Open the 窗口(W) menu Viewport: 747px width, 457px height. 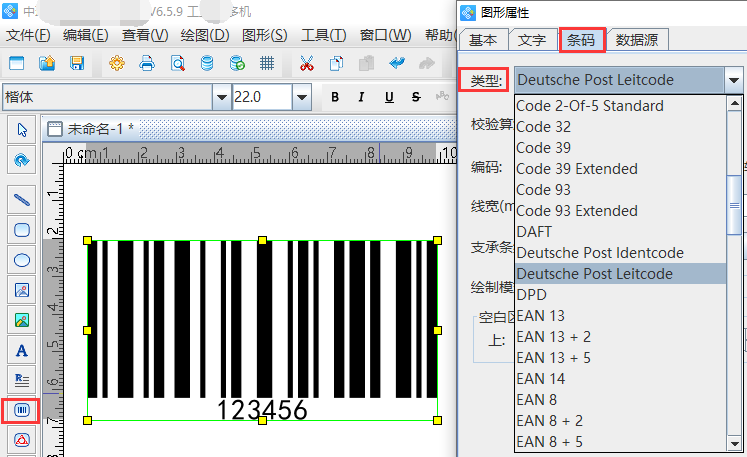(385, 35)
